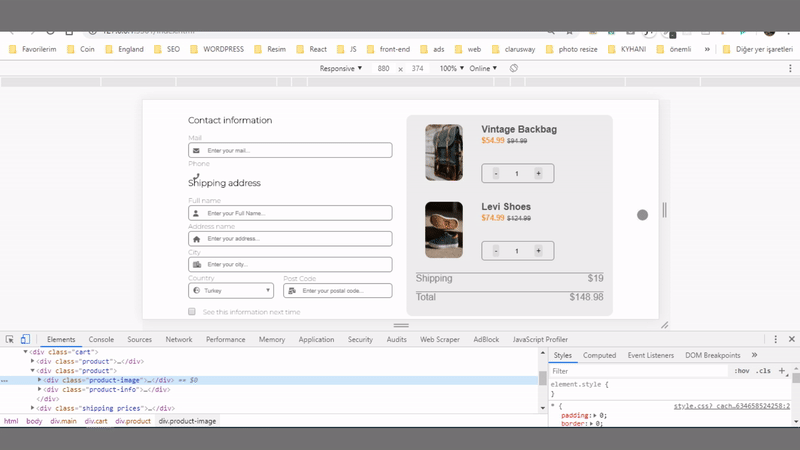Screen dimensions: 800x450
Task: Open the web bookmark folder
Action: coord(468,49)
